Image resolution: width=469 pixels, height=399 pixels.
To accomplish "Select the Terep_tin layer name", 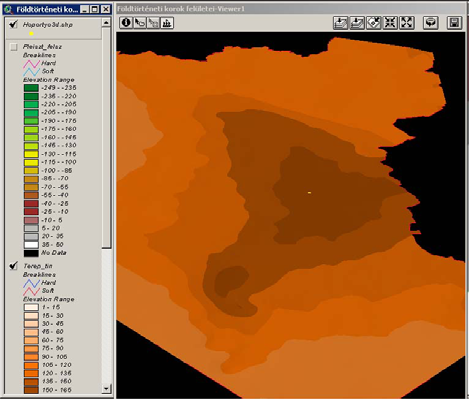I will coord(38,266).
